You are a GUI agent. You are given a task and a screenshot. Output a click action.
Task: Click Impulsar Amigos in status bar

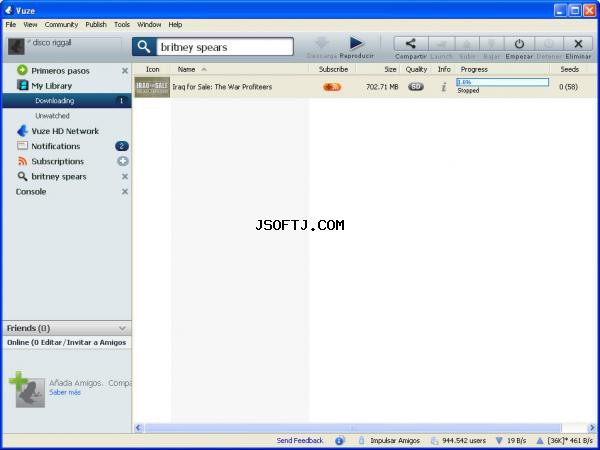point(395,440)
